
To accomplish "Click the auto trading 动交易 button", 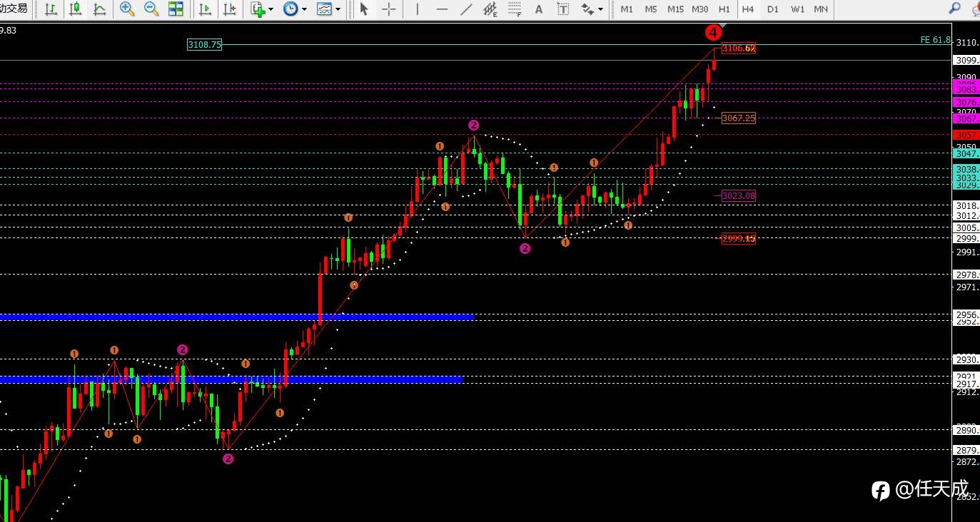I will click(x=15, y=9).
